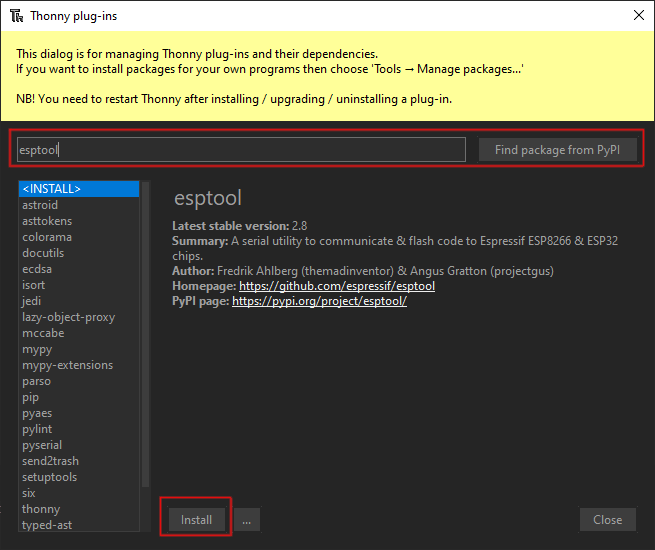Image resolution: width=655 pixels, height=550 pixels.
Task: Click the package list vertical scrollbar
Action: tap(145, 334)
